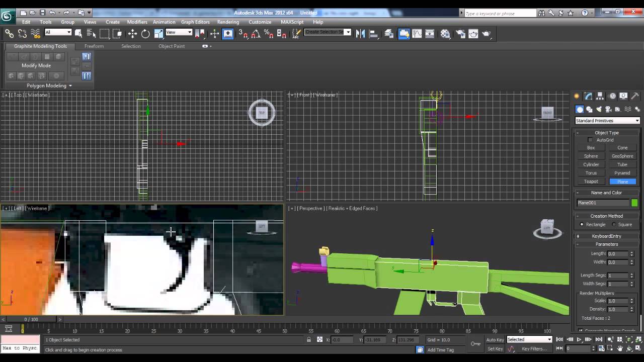Image resolution: width=644 pixels, height=362 pixels.
Task: Open the Rendering menu
Action: (228, 22)
